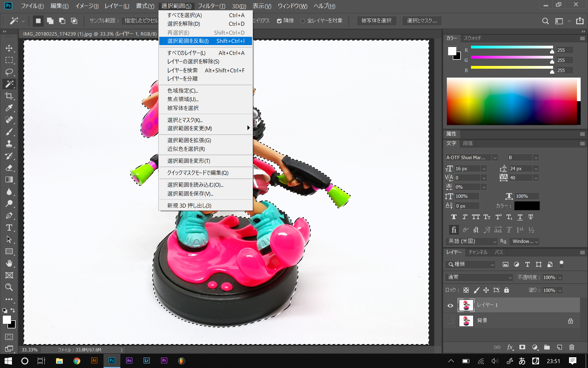Select the Move tool
The width and height of the screenshot is (588, 368).
tap(9, 48)
